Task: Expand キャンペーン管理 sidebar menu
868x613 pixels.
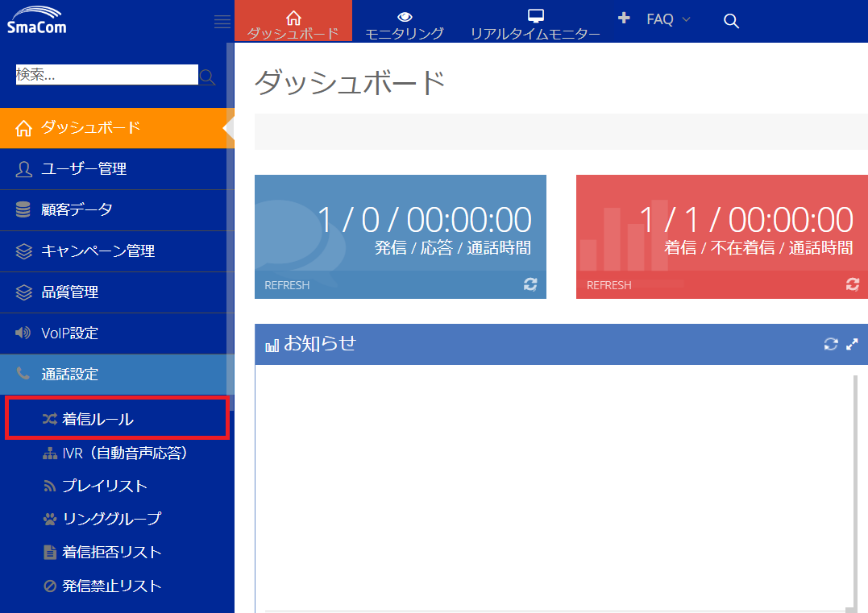Action: point(117,251)
